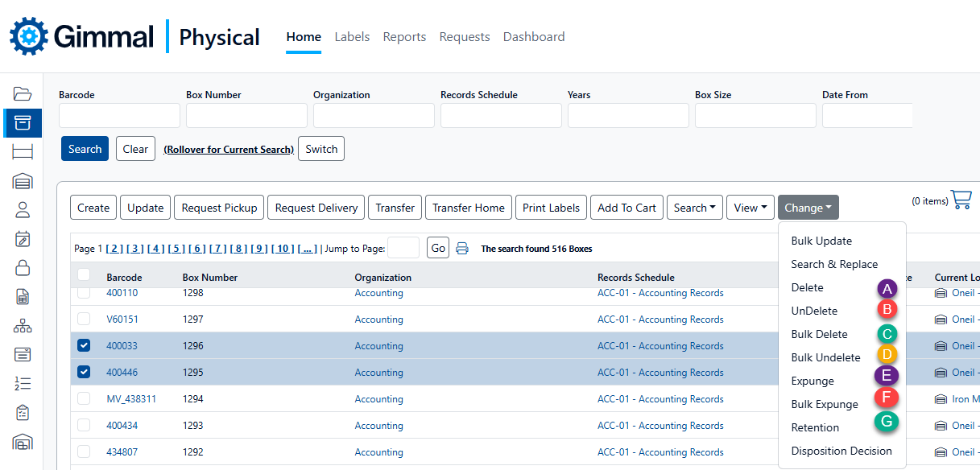The width and height of the screenshot is (980, 470).
Task: Open the shopping cart icon
Action: 961,200
